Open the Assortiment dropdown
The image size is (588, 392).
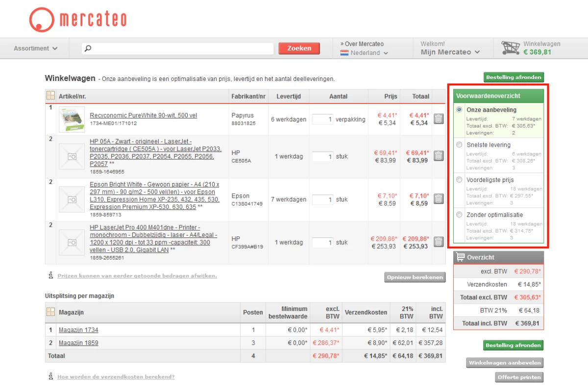(x=36, y=49)
